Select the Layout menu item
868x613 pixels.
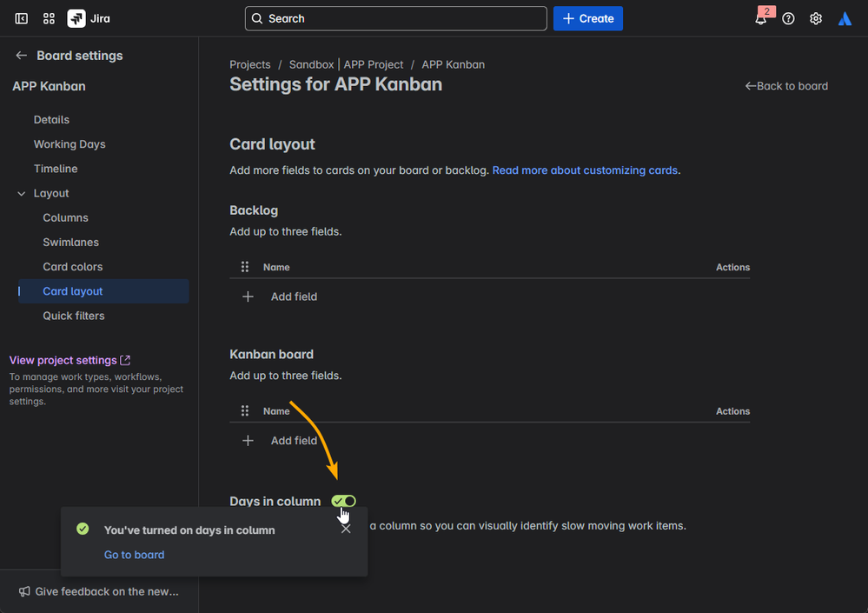point(51,193)
